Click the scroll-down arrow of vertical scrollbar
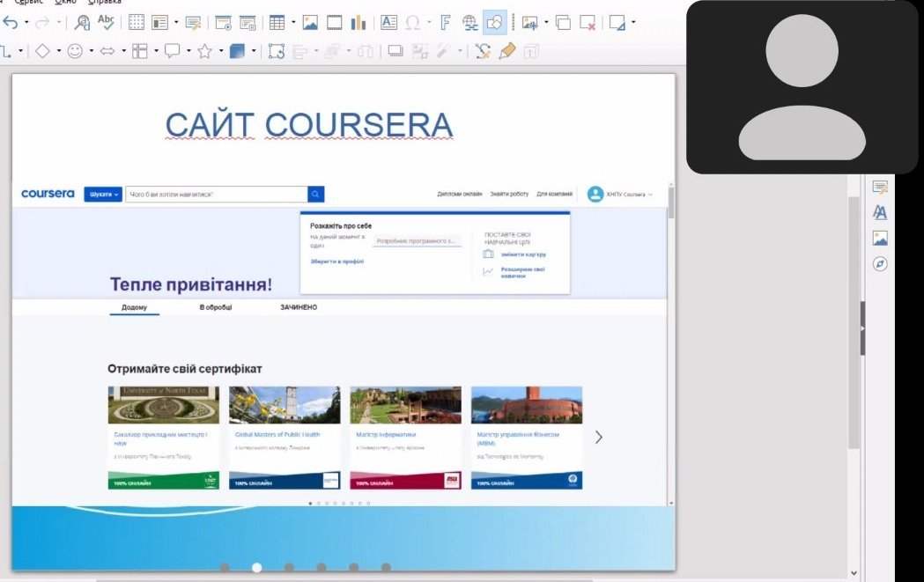 pos(854,573)
